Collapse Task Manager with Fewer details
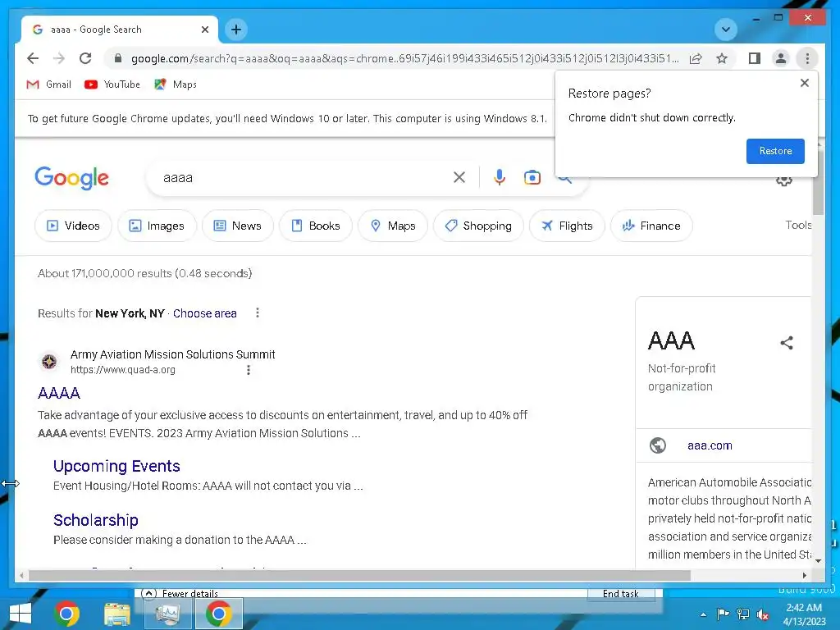840x630 pixels. 180,594
